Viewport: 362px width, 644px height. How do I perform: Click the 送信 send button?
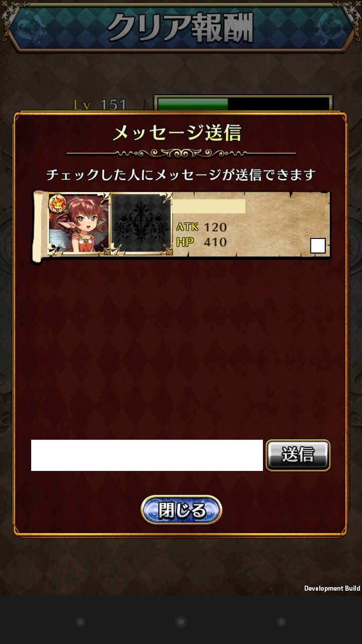click(298, 455)
